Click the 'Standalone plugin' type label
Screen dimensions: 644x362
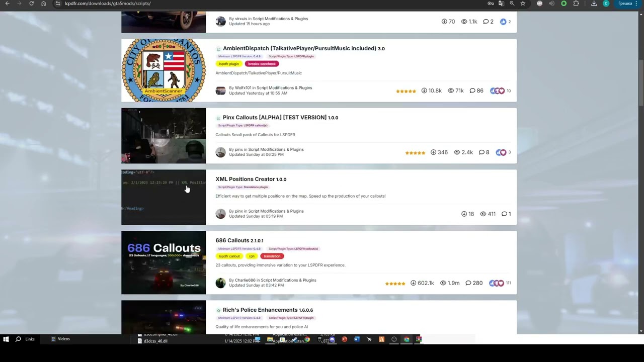tap(243, 187)
